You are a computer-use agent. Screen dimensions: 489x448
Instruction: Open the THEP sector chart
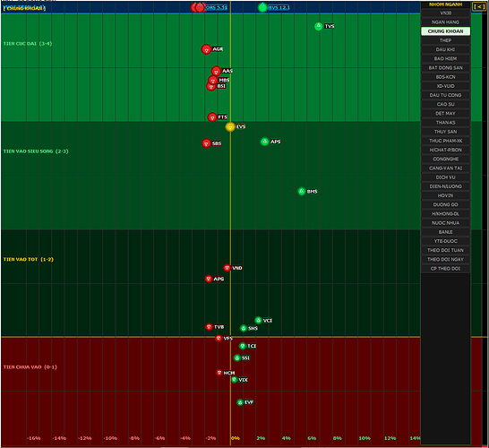(445, 40)
